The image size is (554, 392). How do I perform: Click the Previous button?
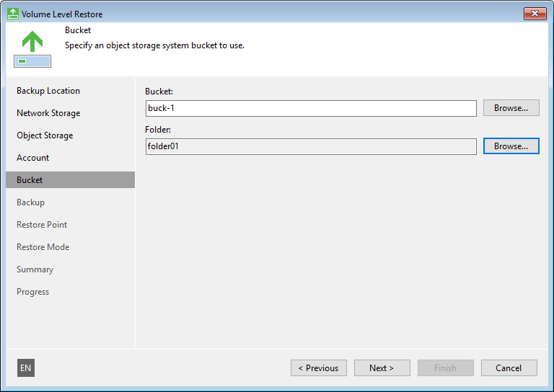click(319, 368)
